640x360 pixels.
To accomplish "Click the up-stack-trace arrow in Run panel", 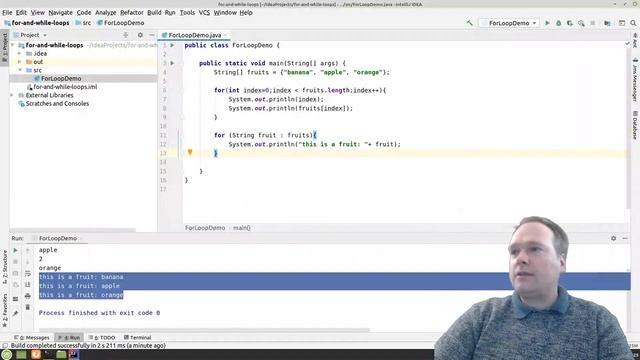I will pos(28,250).
